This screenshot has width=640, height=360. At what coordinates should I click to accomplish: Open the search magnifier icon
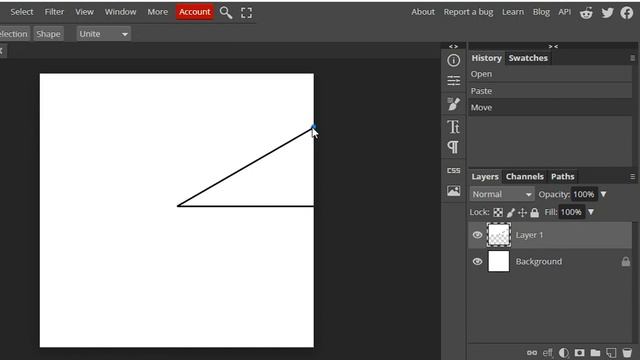(x=226, y=13)
